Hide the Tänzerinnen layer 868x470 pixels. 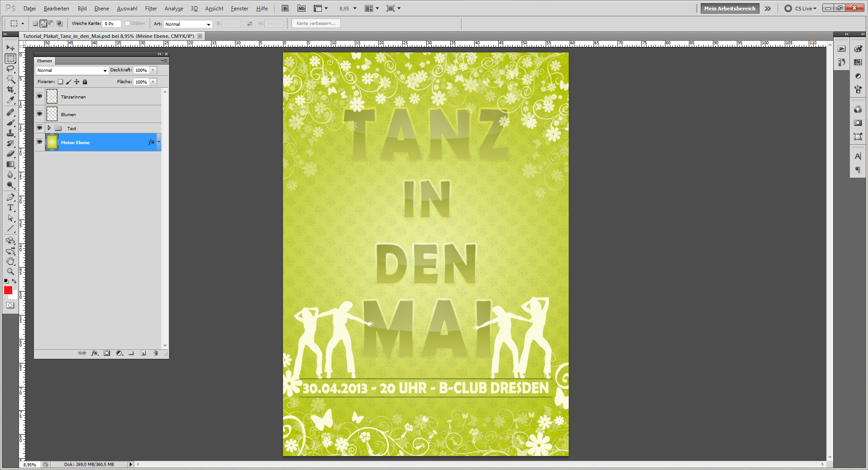[x=40, y=96]
